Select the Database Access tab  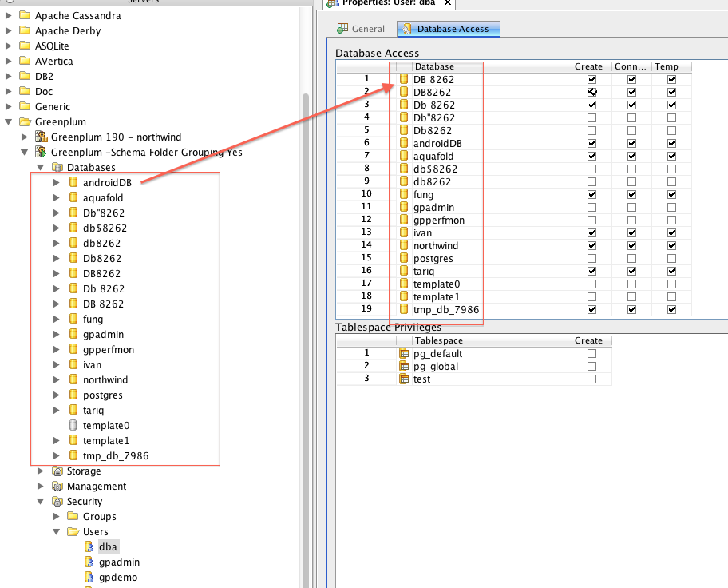[x=448, y=29]
